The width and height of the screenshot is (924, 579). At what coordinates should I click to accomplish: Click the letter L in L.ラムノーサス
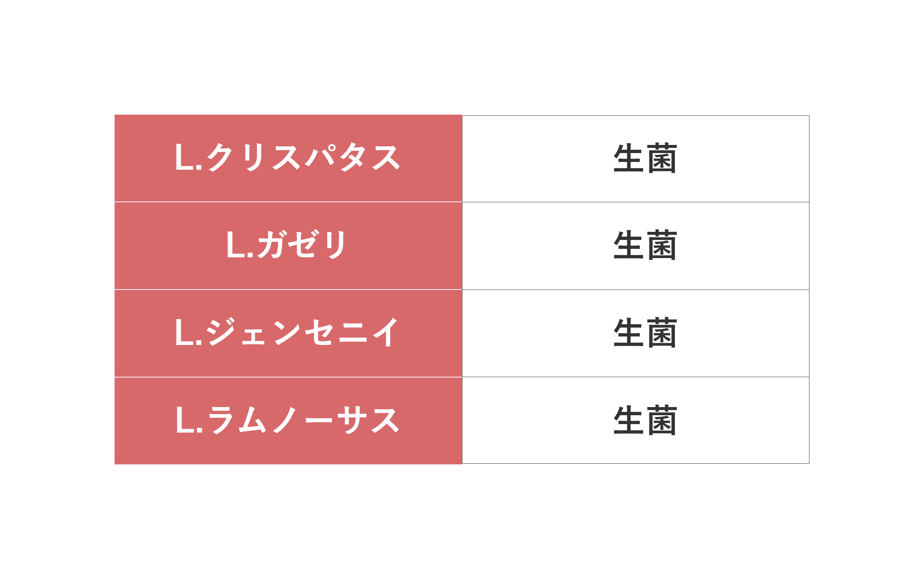pos(185,420)
